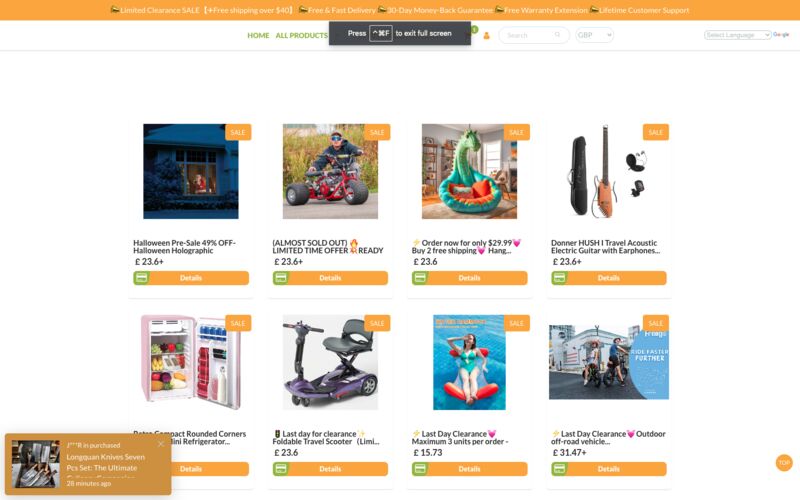800x500 pixels.
Task: Click the search magnifier icon
Action: [x=557, y=35]
